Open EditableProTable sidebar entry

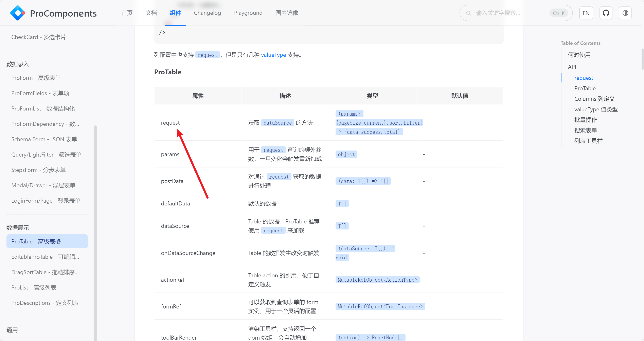[47, 257]
